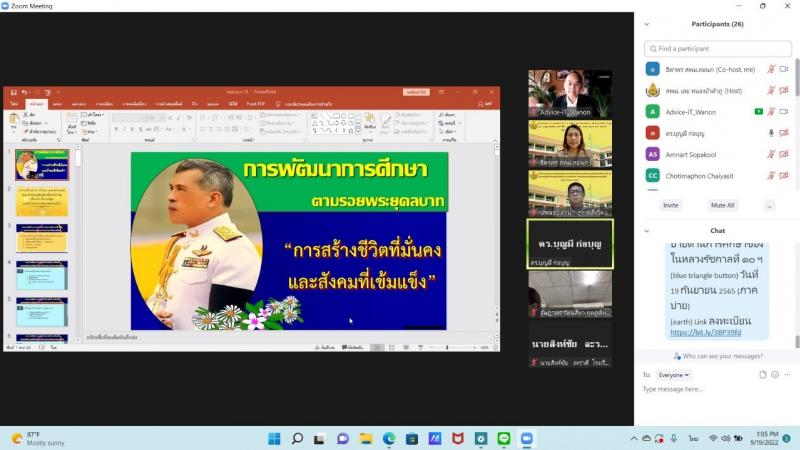Click the Undo arrow in PowerPoint quick access

(x=24, y=92)
